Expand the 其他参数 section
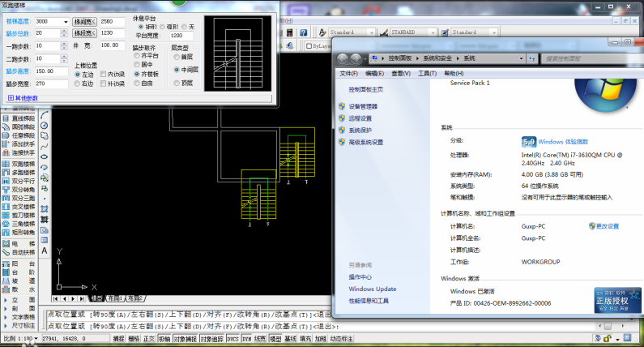644x347 pixels. coord(23,98)
